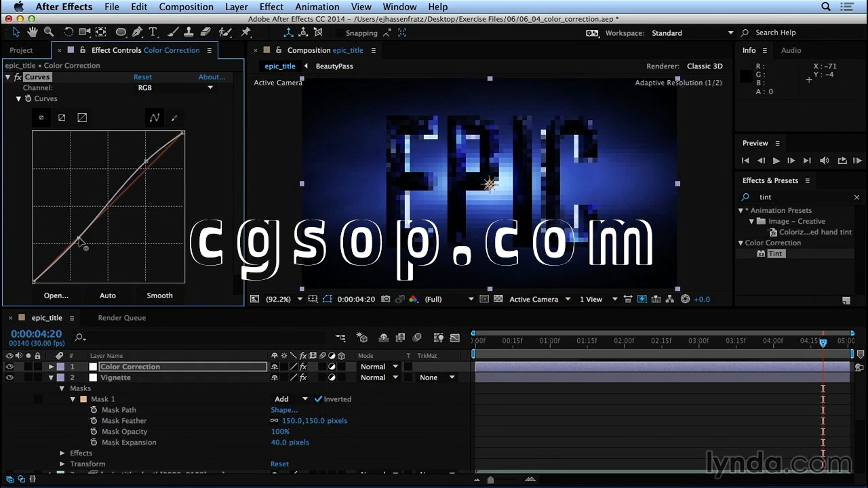Select the Hand tool in the toolbar
This screenshot has height=488, width=868.
pos(33,33)
